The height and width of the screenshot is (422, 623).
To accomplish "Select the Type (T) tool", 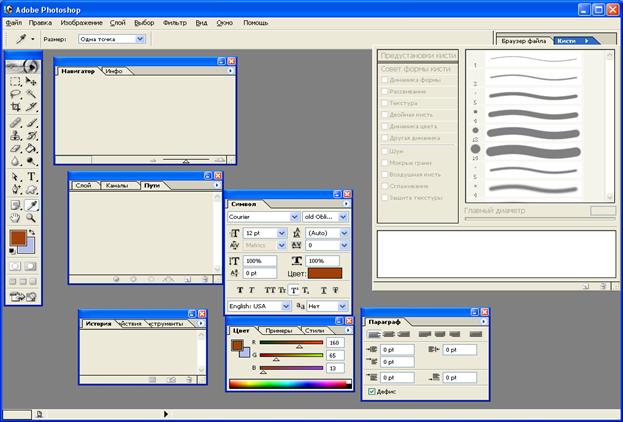I will [x=32, y=175].
